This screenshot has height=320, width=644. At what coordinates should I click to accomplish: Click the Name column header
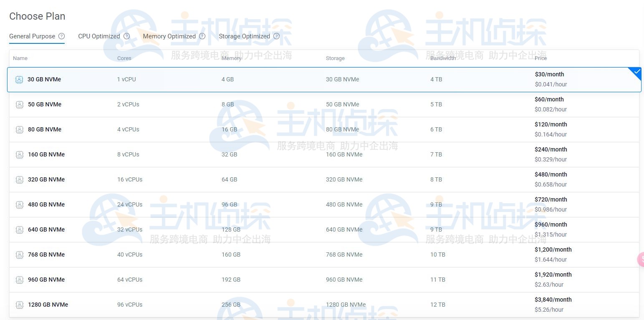(20, 58)
